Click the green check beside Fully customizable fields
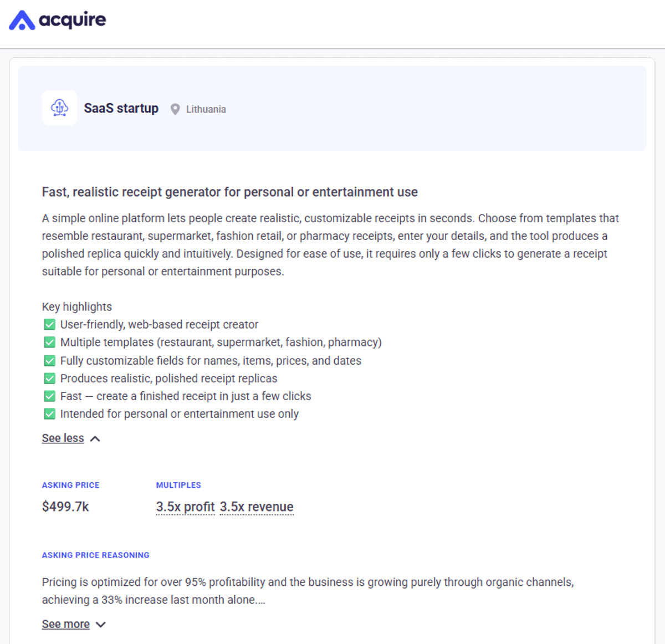The width and height of the screenshot is (665, 644). point(50,361)
